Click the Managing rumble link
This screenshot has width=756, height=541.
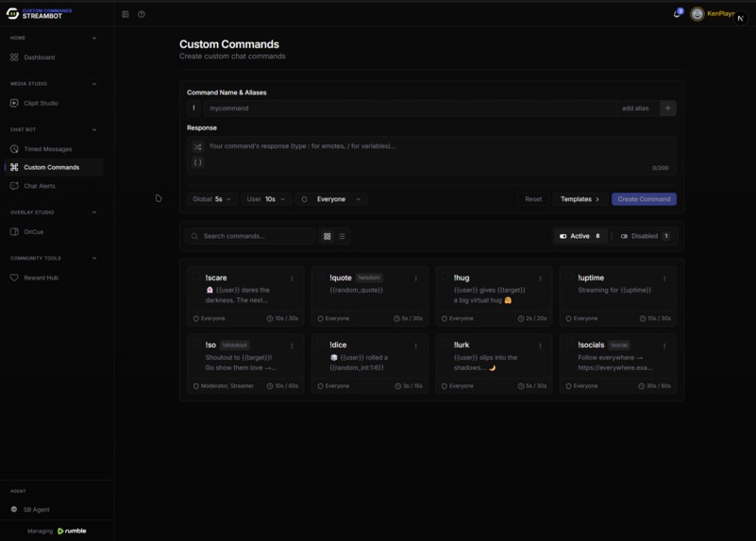click(57, 531)
